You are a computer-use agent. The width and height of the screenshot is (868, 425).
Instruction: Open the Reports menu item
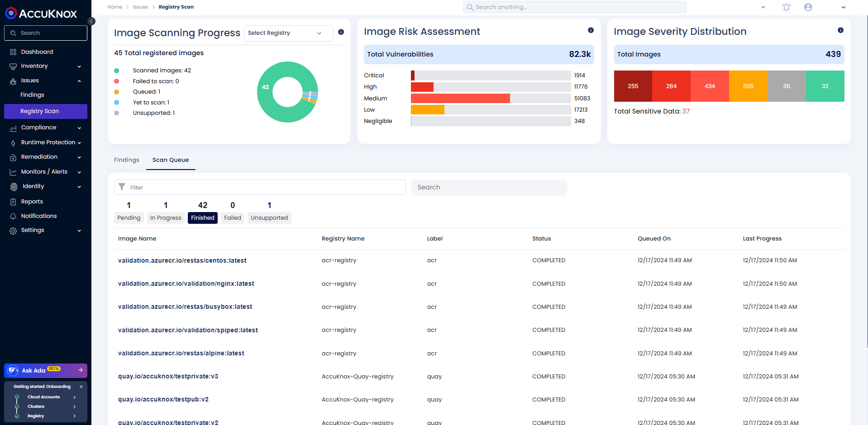click(x=32, y=202)
